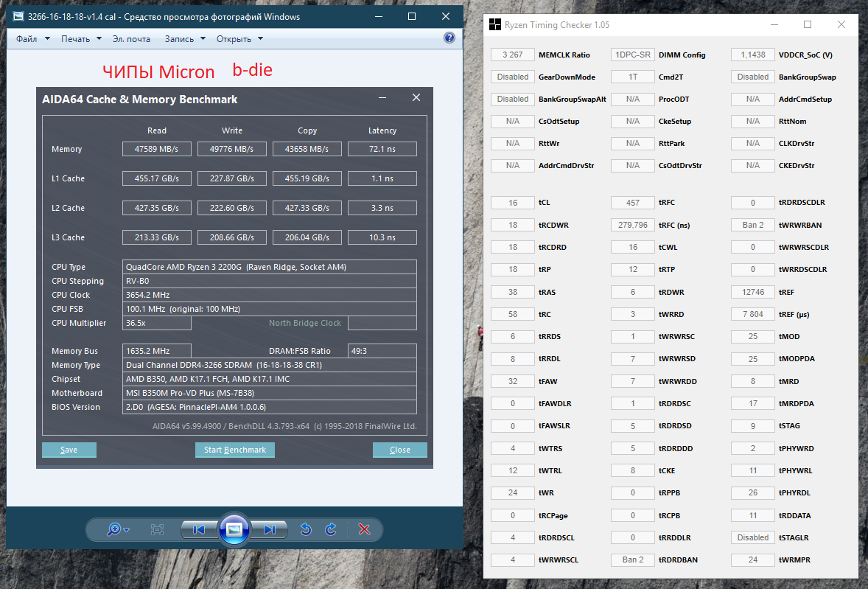The width and height of the screenshot is (868, 589).
Task: Click the Photo Viewer title bar app icon
Action: click(x=18, y=17)
